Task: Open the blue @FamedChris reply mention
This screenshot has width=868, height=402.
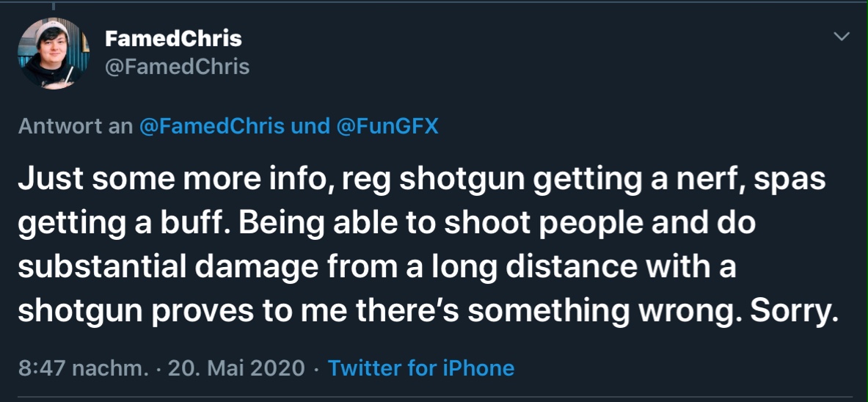Action: (x=211, y=126)
